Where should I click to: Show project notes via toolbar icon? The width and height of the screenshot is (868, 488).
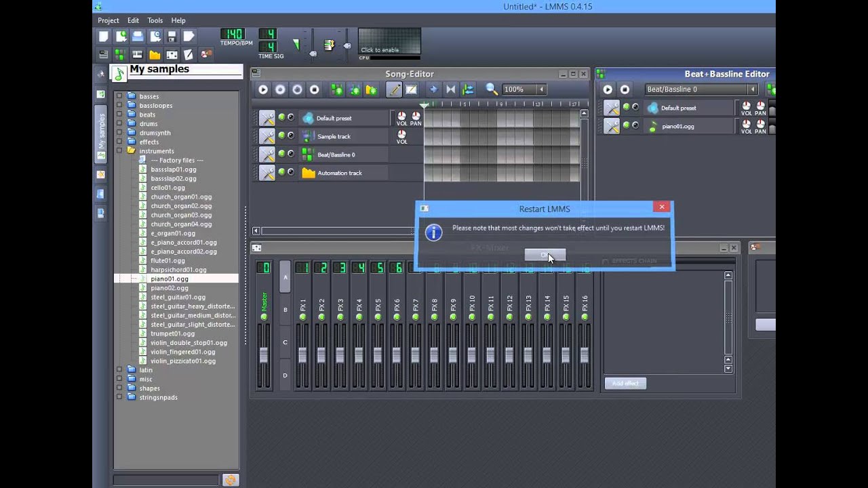pyautogui.click(x=189, y=54)
